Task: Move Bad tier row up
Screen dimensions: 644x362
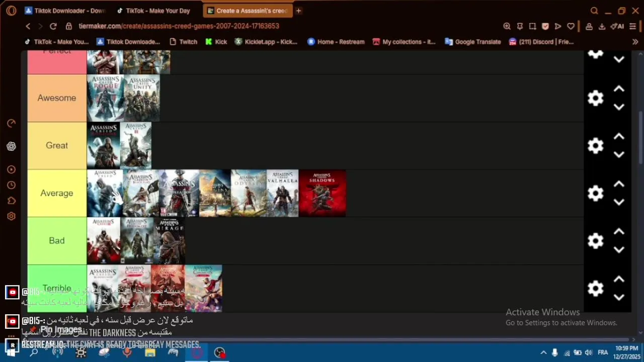Action: (619, 232)
